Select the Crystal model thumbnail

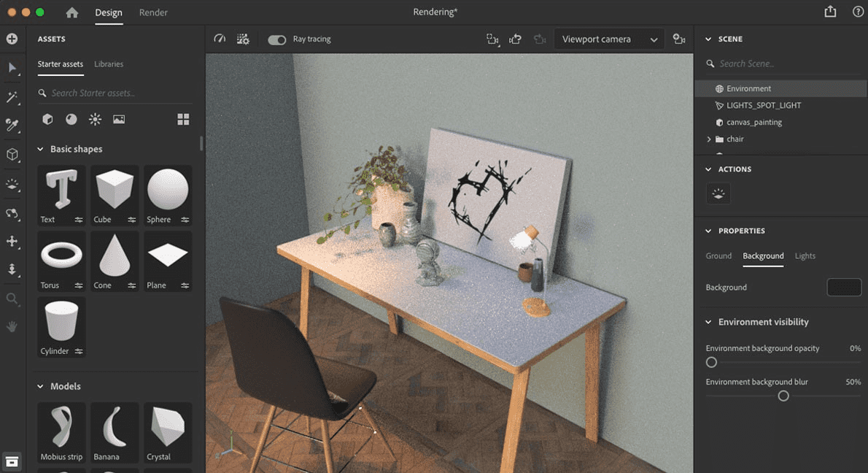click(168, 433)
